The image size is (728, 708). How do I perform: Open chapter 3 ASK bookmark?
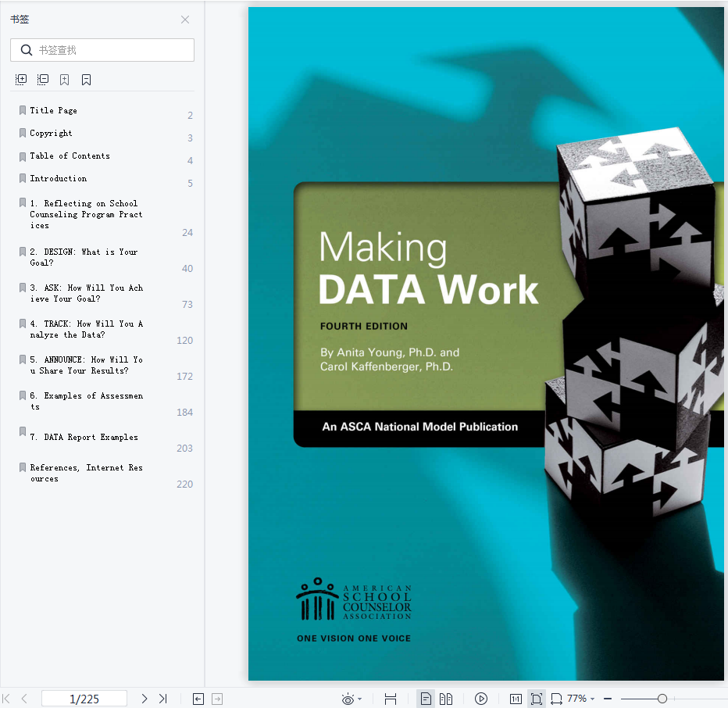pyautogui.click(x=87, y=293)
